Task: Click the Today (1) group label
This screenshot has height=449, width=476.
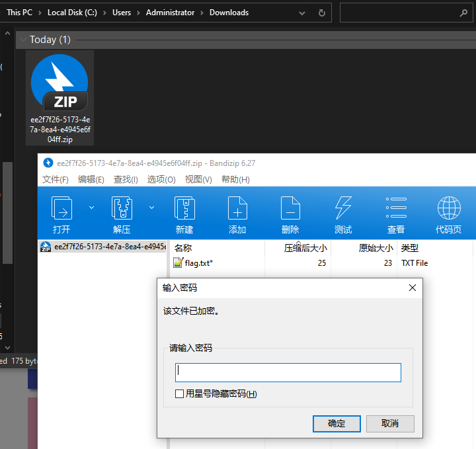Action: (50, 40)
